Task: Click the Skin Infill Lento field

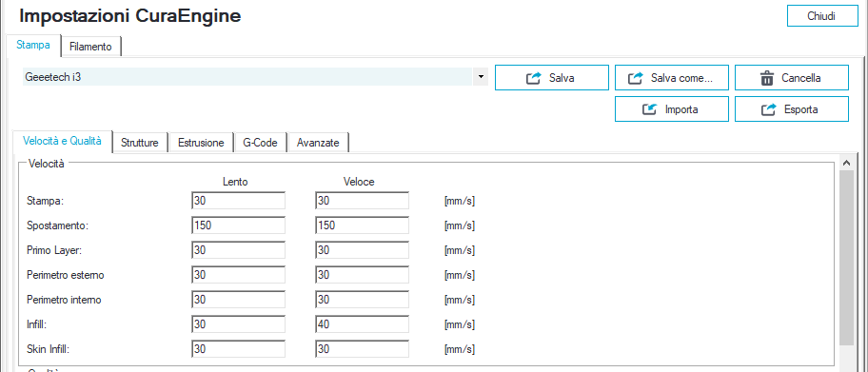Action: click(238, 349)
